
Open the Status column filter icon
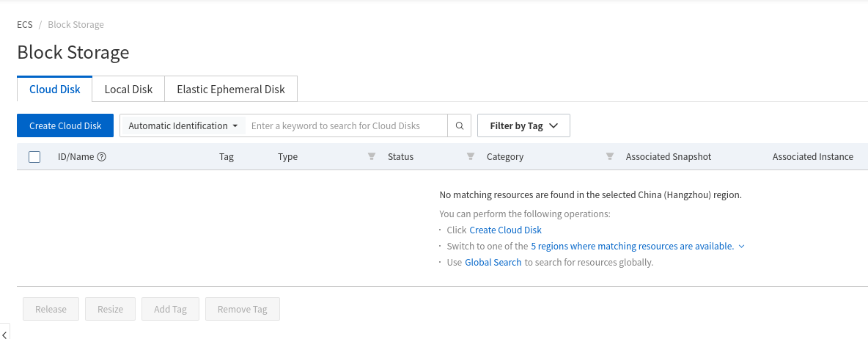tap(470, 156)
